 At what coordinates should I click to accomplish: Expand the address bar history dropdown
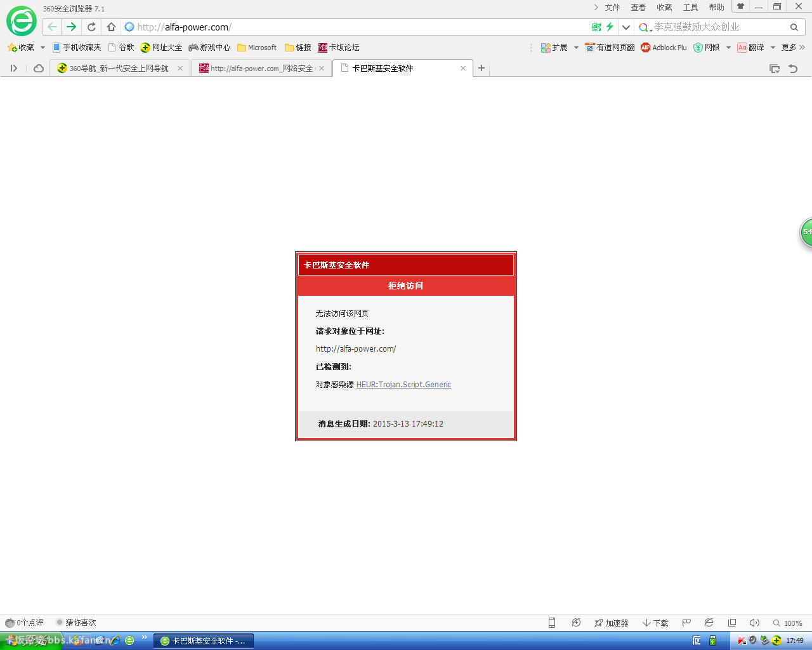626,27
